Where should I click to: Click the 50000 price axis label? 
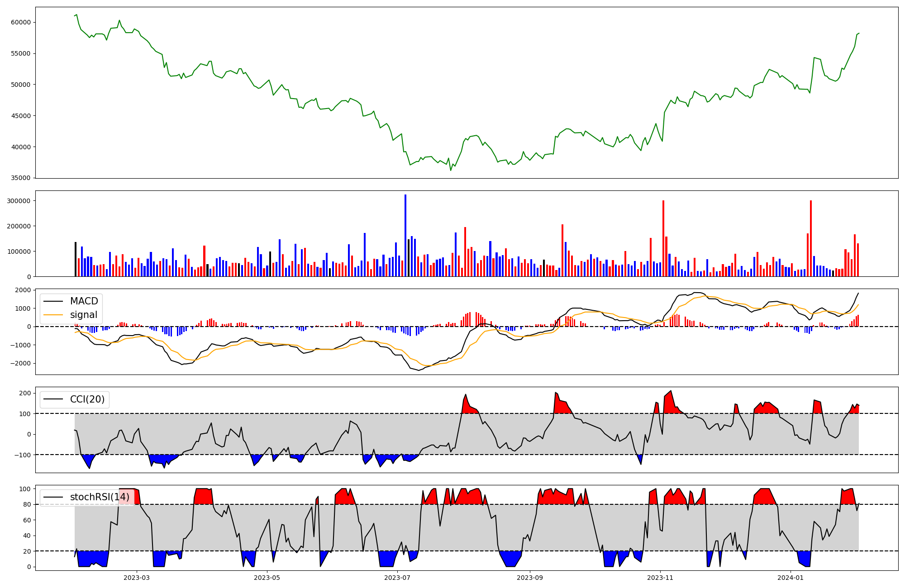tap(20, 85)
